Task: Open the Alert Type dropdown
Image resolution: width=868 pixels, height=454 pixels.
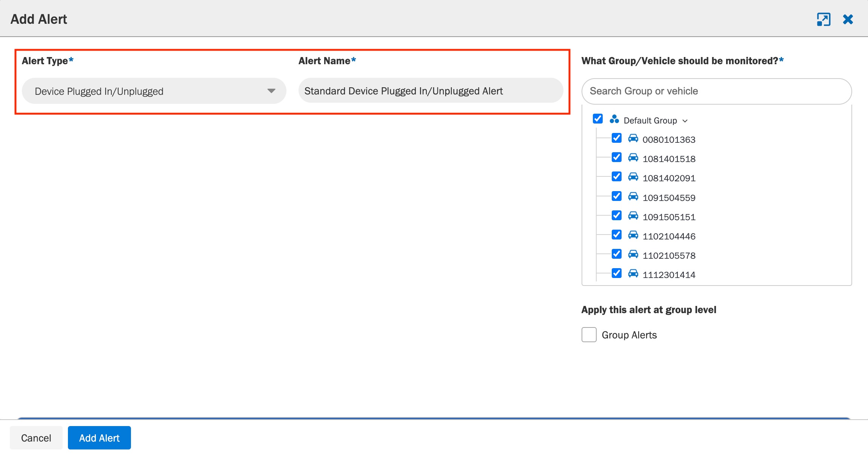Action: 154,91
